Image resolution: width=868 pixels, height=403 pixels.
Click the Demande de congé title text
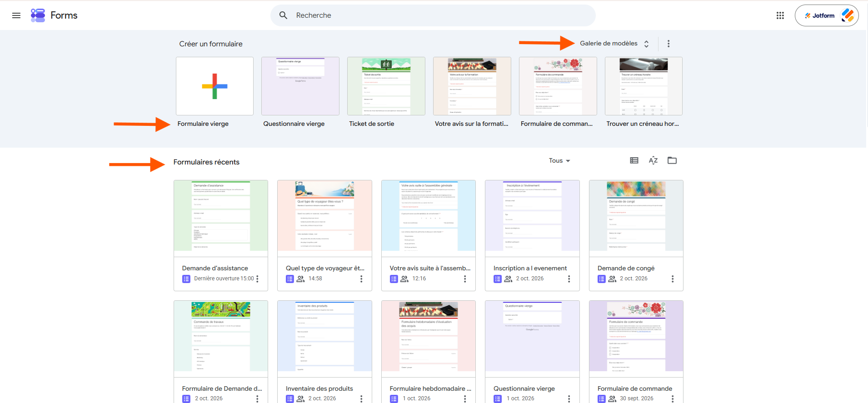click(626, 268)
